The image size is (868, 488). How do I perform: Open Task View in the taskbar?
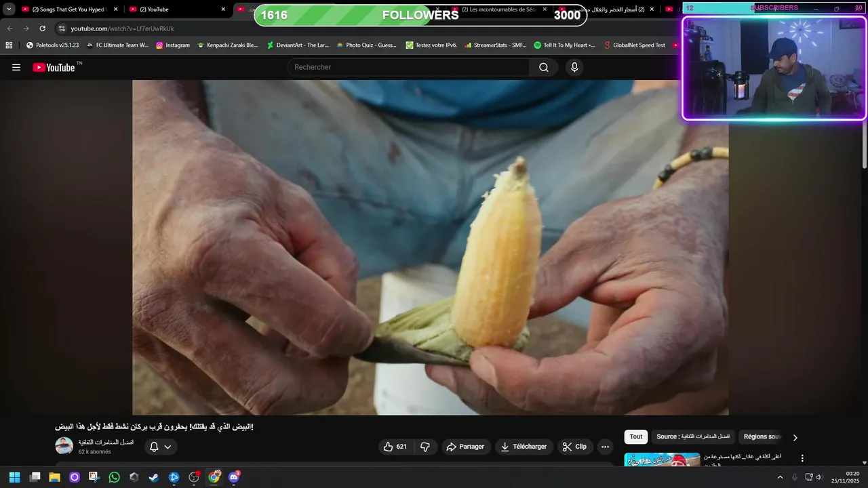coord(35,477)
